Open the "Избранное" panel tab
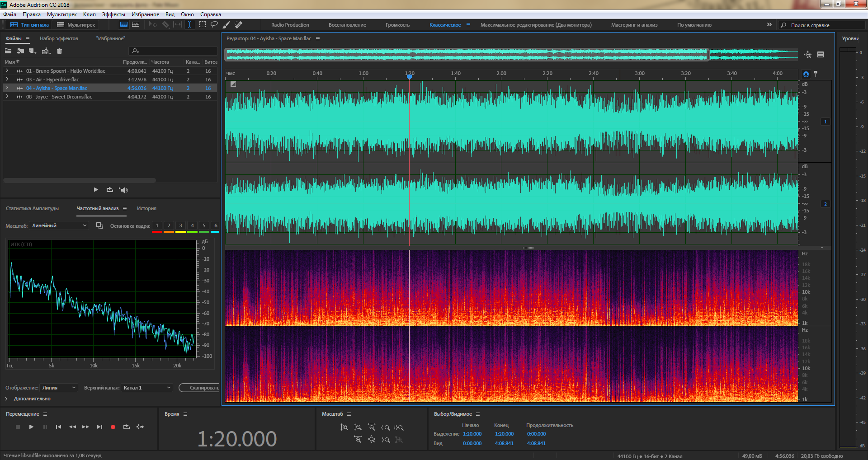Screen dimensions: 868x460 point(110,38)
